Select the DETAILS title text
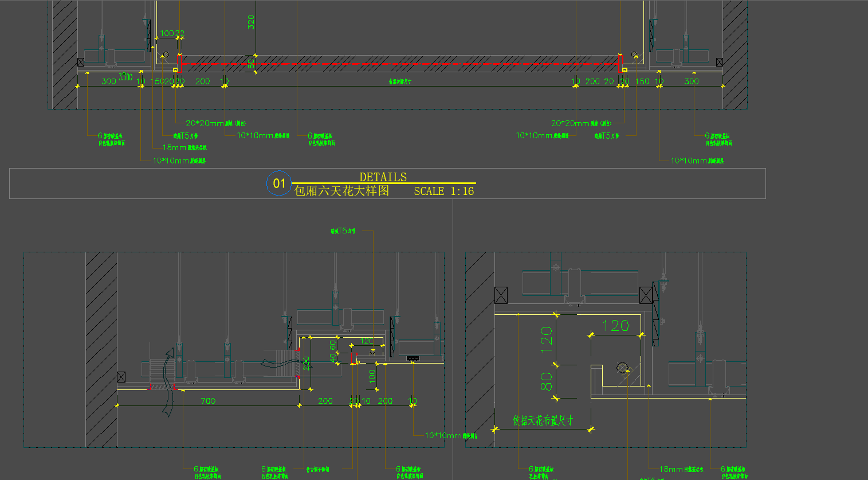868x480 pixels. click(x=383, y=177)
